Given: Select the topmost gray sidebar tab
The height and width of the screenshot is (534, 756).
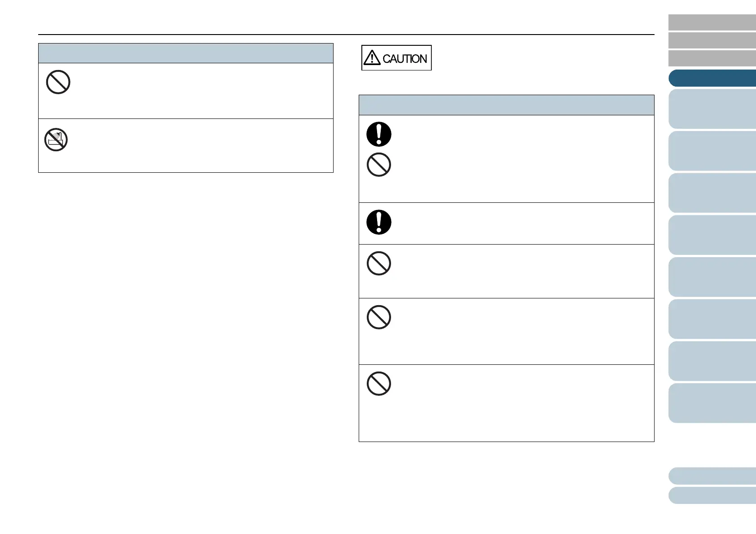Looking at the screenshot, I should [x=712, y=22].
